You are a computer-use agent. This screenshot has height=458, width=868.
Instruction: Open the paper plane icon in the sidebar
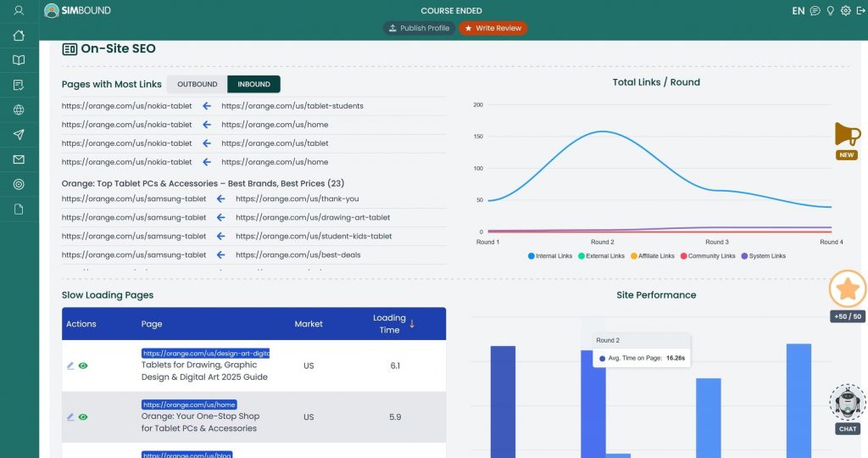[x=19, y=135]
